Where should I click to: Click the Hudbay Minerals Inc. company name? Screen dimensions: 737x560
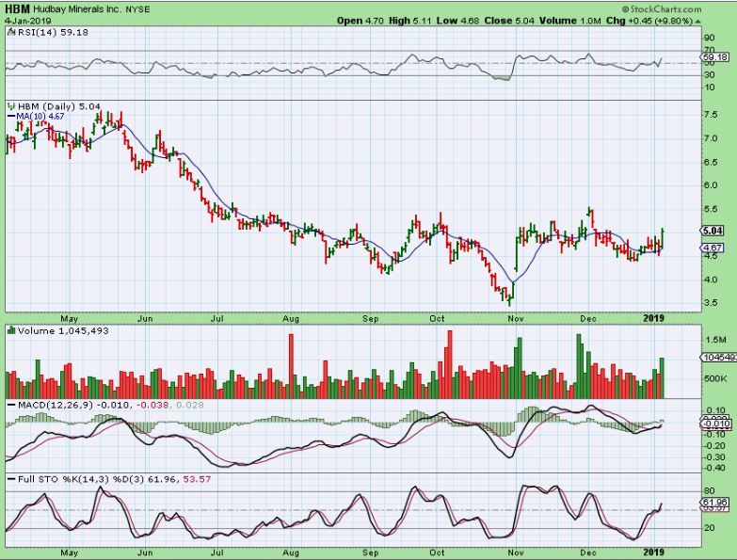tap(77, 9)
